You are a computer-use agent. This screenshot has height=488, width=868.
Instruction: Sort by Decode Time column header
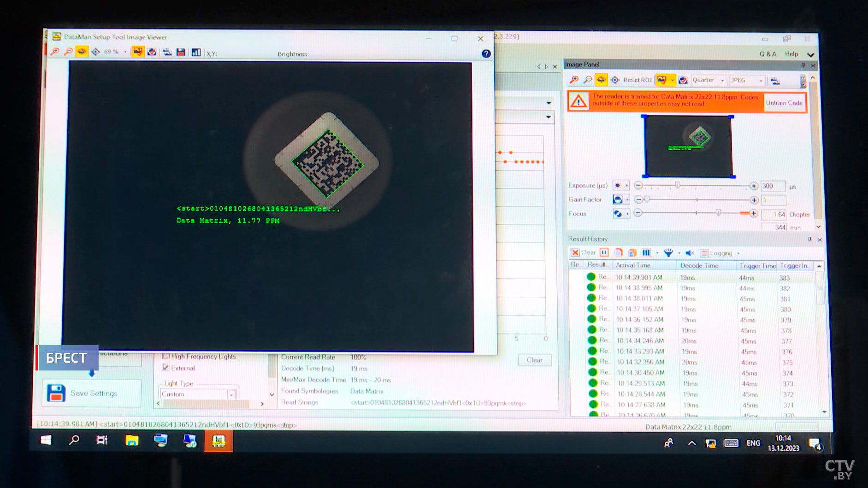[706, 266]
